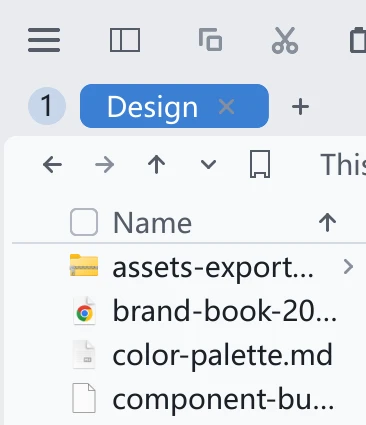Viewport: 366px width, 425px height.
Task: Click the blank file icon of component-bu...
Action: 84,398
